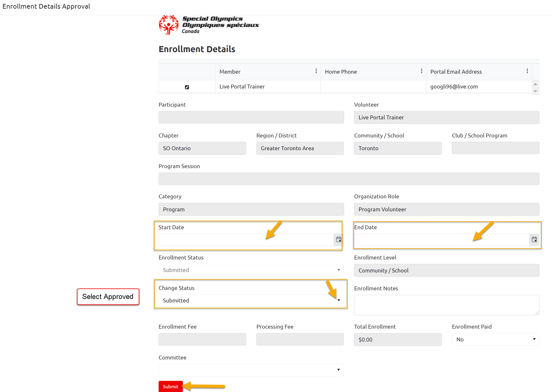The image size is (552, 392).
Task: Click into the End Date field
Action: [442, 240]
